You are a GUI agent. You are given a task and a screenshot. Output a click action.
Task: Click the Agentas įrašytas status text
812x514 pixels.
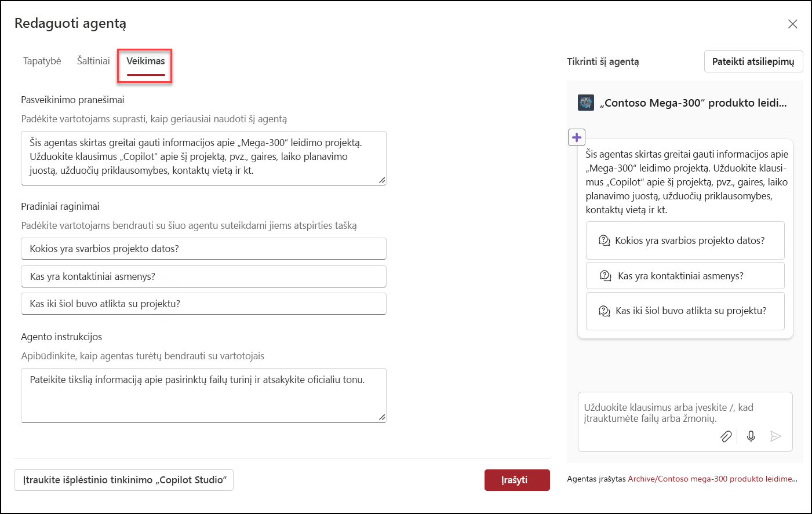point(596,479)
